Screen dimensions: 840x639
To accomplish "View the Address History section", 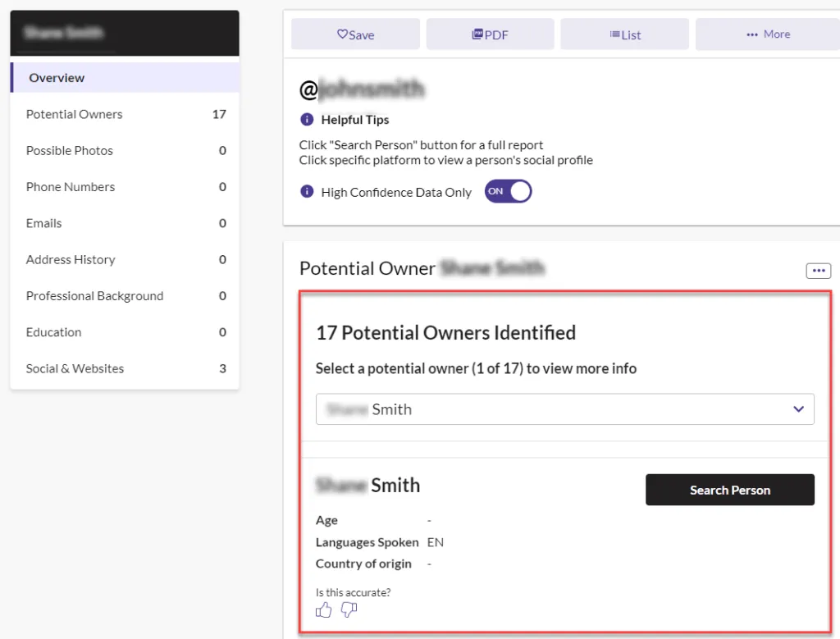I will click(71, 259).
